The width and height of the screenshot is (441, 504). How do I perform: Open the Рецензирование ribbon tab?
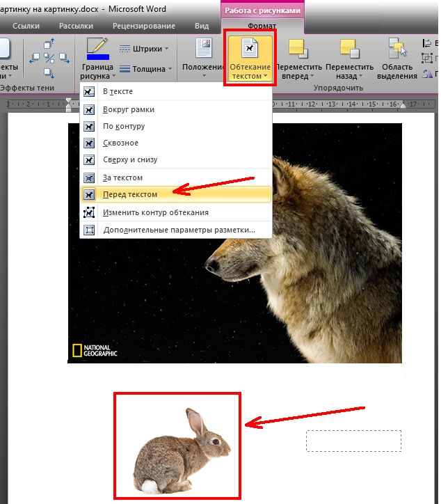tap(144, 26)
